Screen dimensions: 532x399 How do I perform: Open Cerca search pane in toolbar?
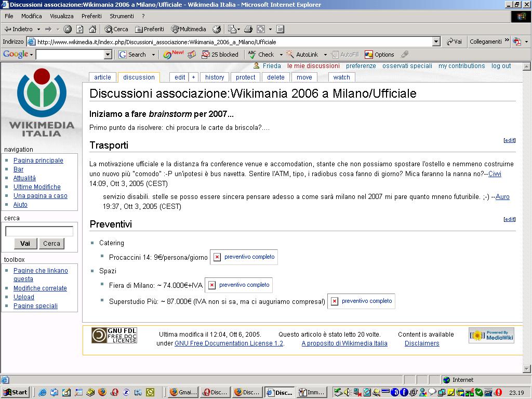116,29
